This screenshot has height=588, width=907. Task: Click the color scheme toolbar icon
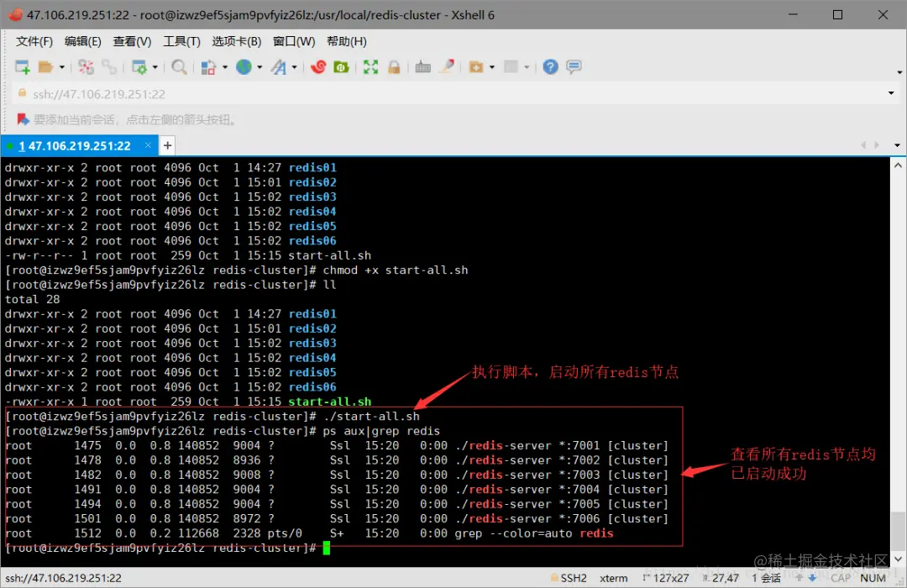[208, 67]
